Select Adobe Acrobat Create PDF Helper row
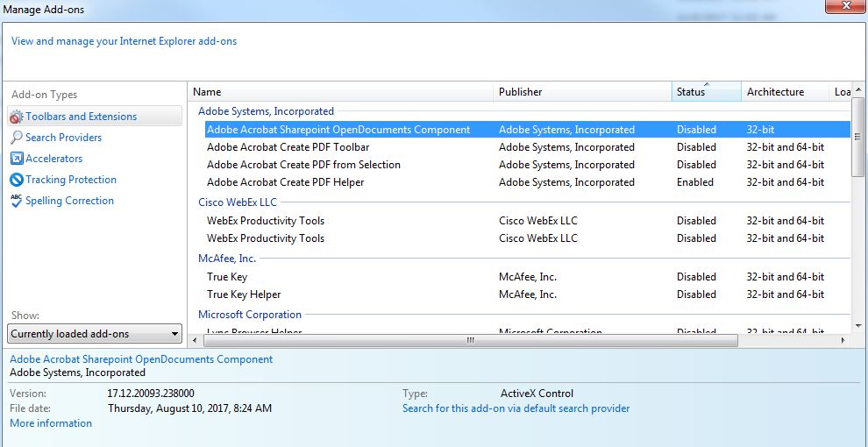 (x=528, y=182)
